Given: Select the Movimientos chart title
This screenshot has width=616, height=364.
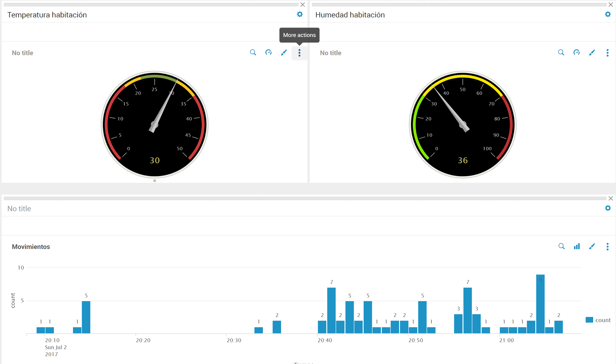Looking at the screenshot, I should tap(31, 247).
